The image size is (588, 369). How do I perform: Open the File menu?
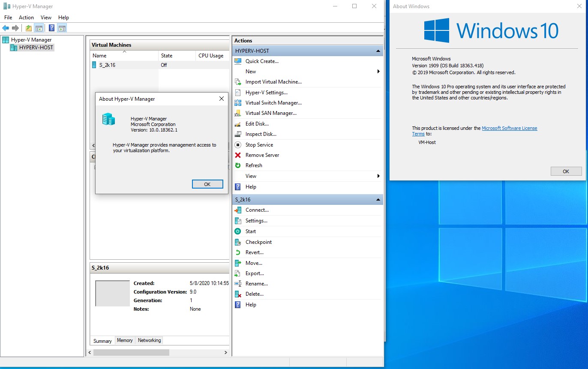tap(8, 18)
